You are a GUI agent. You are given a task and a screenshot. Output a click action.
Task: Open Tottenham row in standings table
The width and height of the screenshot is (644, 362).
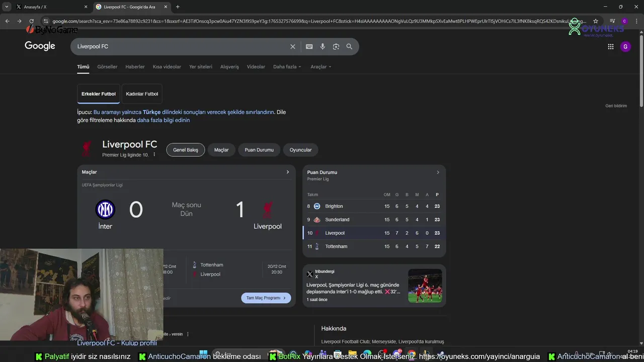click(374, 246)
